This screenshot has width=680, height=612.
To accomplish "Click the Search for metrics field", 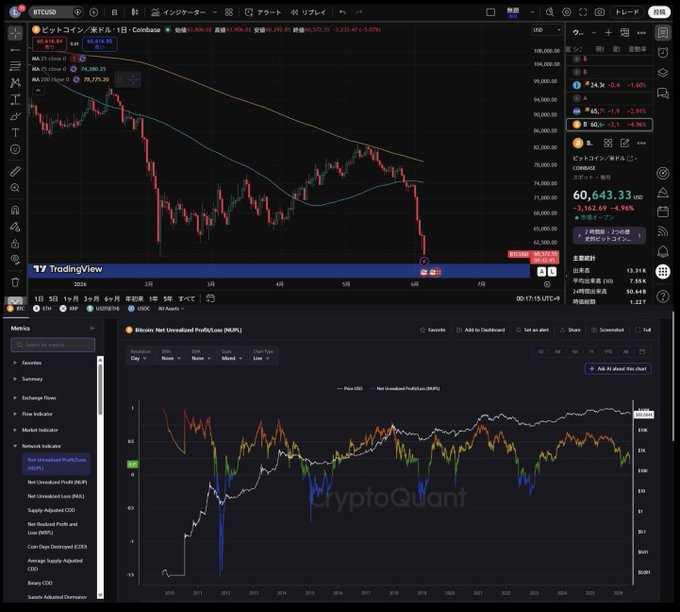I will point(52,345).
